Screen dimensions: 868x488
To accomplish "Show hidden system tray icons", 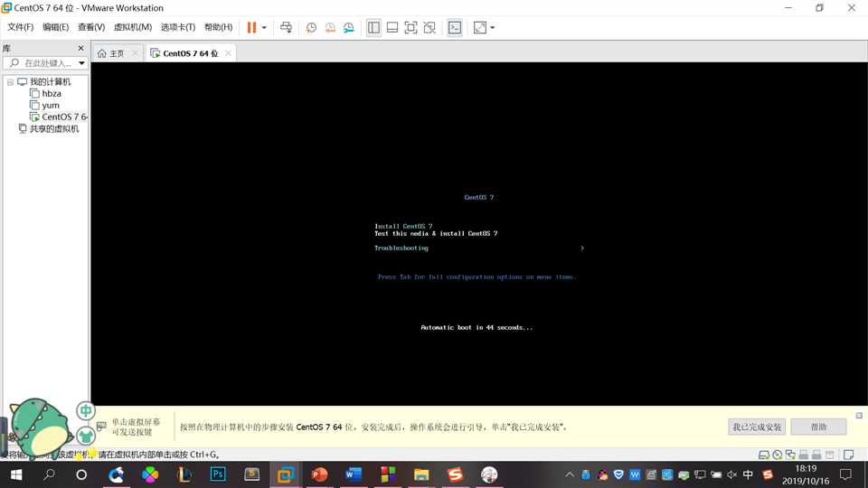I will [570, 474].
